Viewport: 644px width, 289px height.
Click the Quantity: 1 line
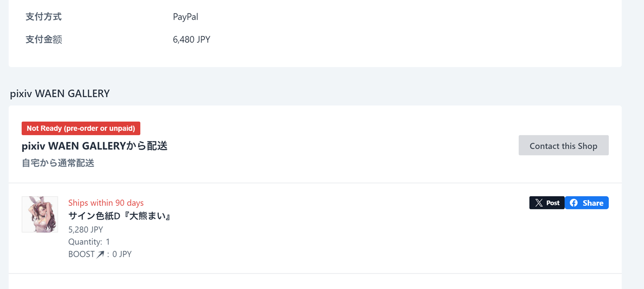[89, 242]
